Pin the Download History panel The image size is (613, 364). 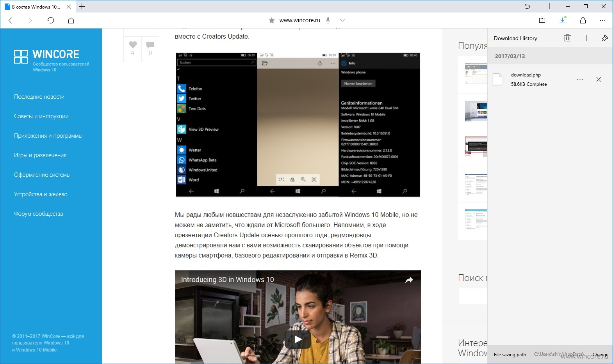[x=605, y=38]
